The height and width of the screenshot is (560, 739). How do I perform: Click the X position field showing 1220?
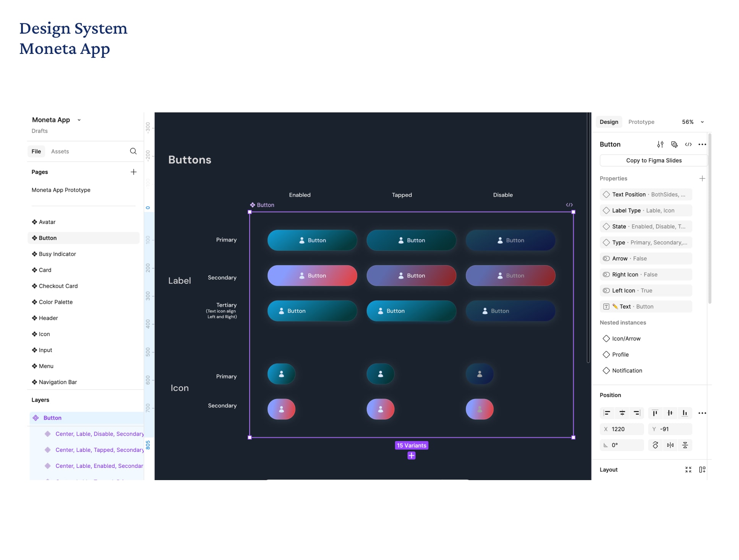pyautogui.click(x=622, y=429)
